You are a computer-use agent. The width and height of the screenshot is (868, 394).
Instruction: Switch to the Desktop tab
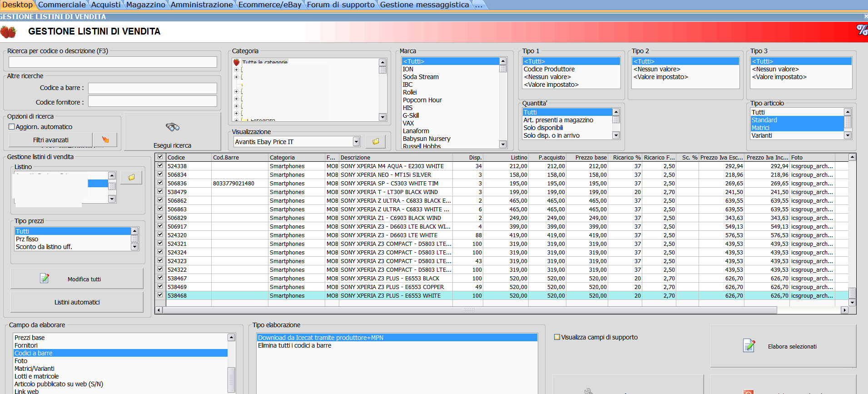coord(18,5)
